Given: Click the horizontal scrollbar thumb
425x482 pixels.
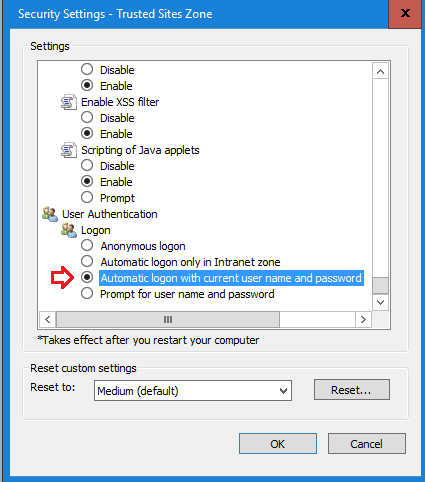Looking at the screenshot, I should [168, 320].
